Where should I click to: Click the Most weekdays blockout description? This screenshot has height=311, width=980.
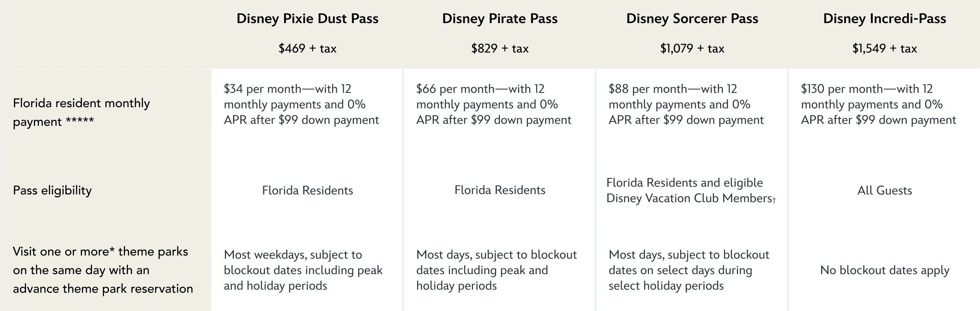coord(303,270)
